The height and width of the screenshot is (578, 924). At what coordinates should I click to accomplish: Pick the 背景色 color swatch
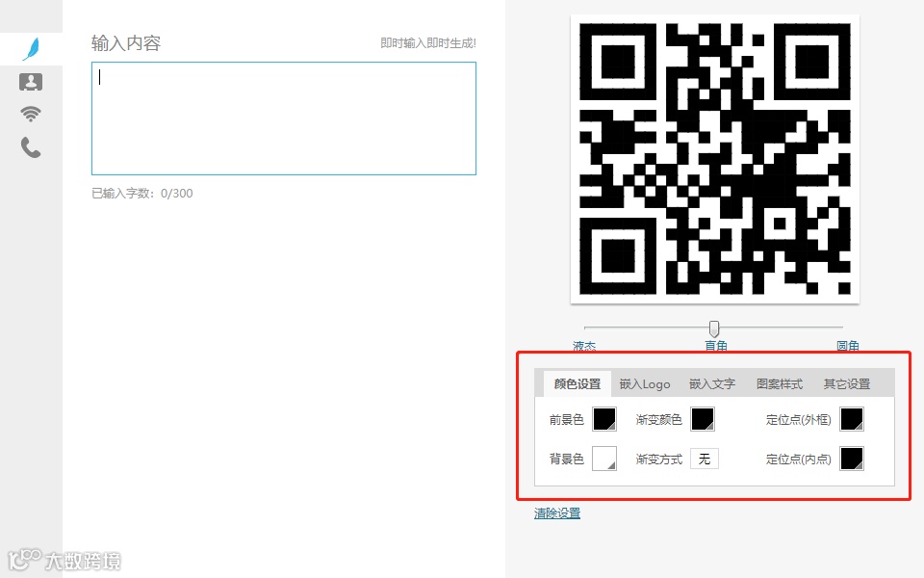pyautogui.click(x=604, y=459)
